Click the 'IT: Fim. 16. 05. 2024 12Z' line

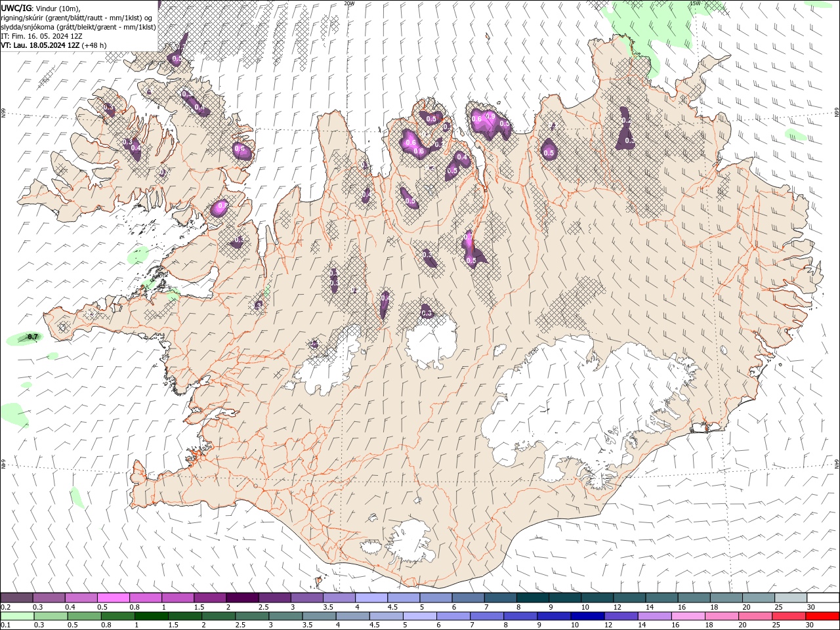coord(41,36)
